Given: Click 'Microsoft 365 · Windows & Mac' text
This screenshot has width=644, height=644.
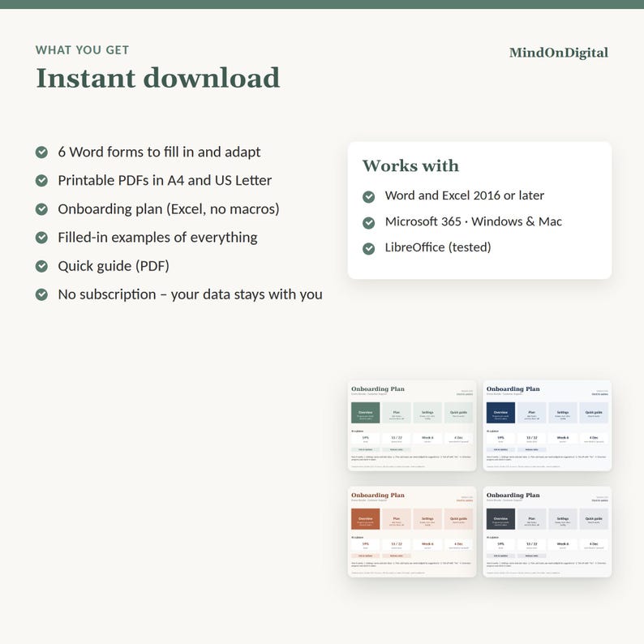Looking at the screenshot, I should pyautogui.click(x=474, y=221).
